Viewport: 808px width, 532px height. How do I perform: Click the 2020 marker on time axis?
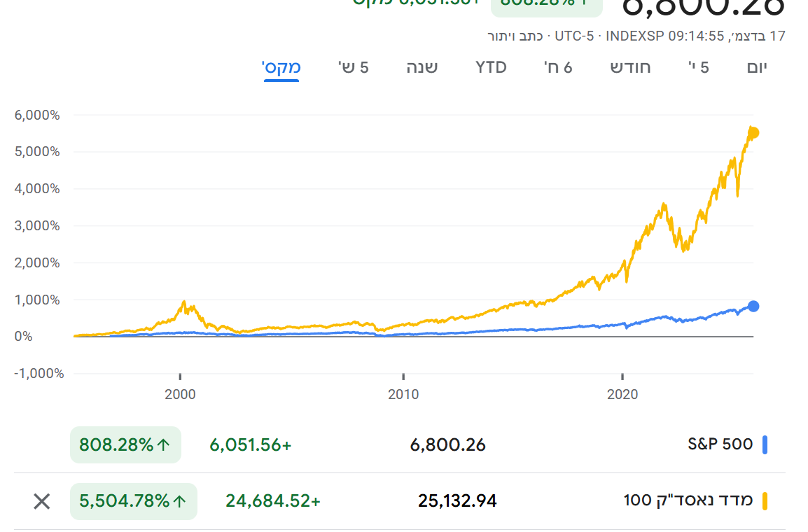pos(622,394)
